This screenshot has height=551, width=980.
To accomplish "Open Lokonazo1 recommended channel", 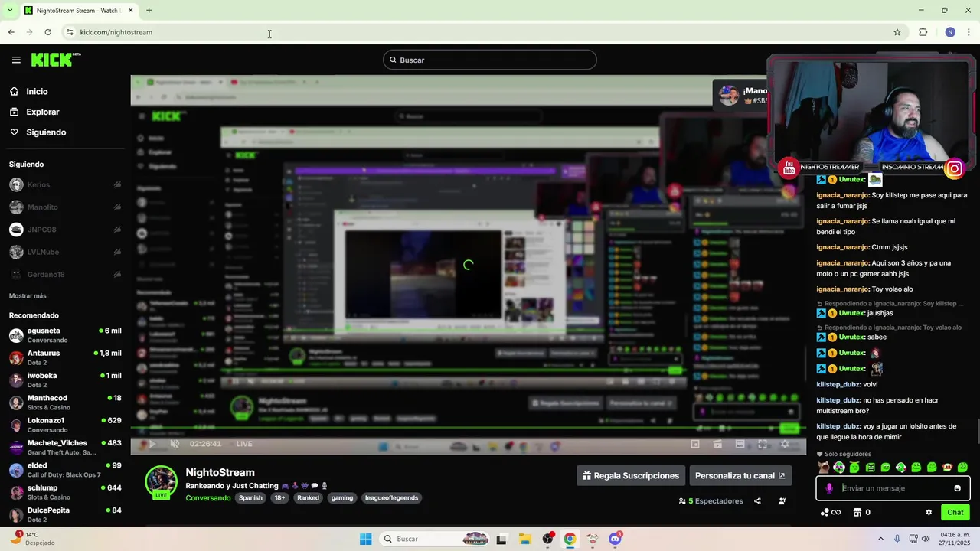I will point(65,425).
